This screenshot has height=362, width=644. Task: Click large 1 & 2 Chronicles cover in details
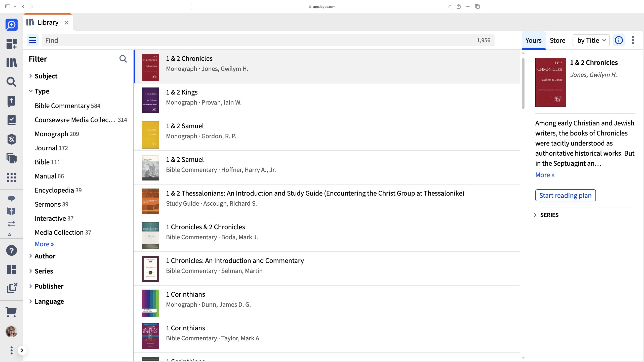pyautogui.click(x=551, y=82)
